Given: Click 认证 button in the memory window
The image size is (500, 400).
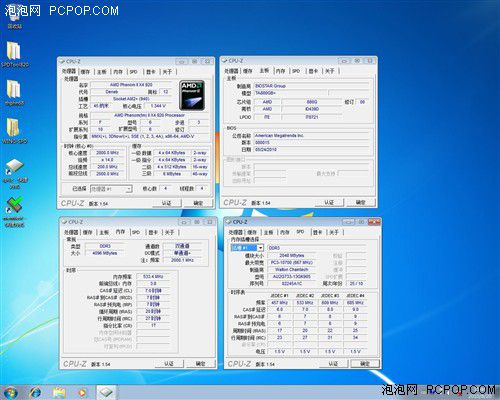Looking at the screenshot, I should [169, 364].
